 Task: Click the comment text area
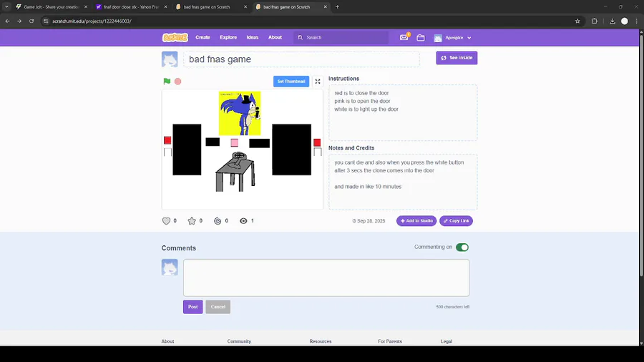point(326,278)
